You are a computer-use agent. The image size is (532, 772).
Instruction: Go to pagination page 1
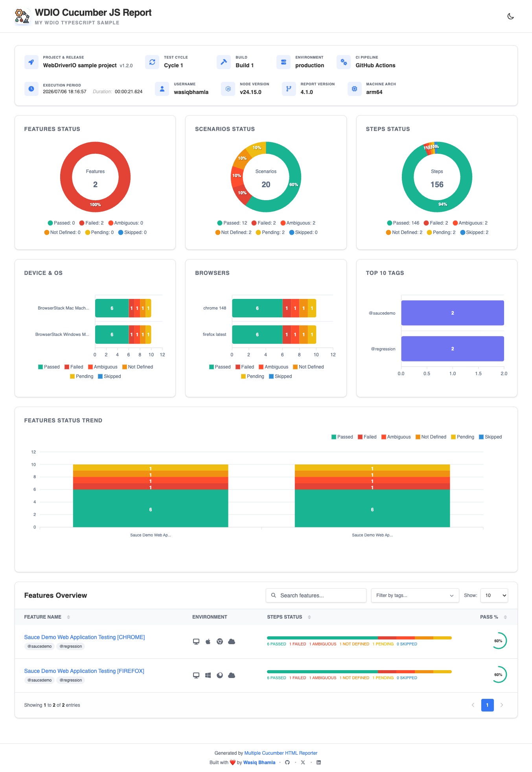[487, 705]
